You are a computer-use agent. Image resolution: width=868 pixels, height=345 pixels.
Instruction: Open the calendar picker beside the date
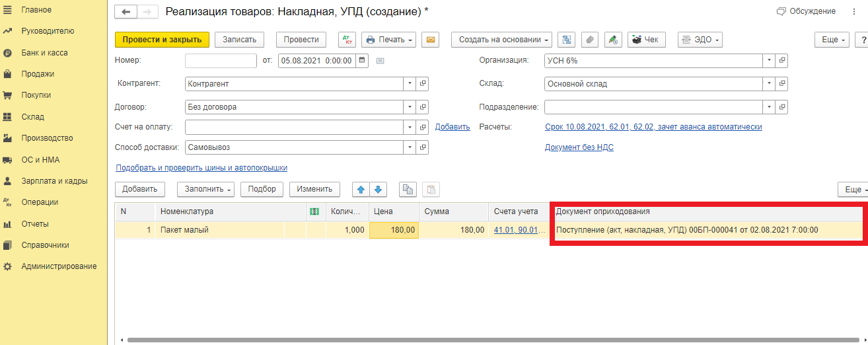tap(362, 61)
